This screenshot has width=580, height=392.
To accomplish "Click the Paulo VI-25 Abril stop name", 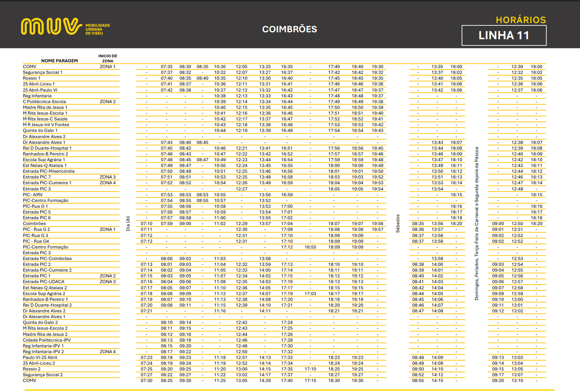I will 40,357.
